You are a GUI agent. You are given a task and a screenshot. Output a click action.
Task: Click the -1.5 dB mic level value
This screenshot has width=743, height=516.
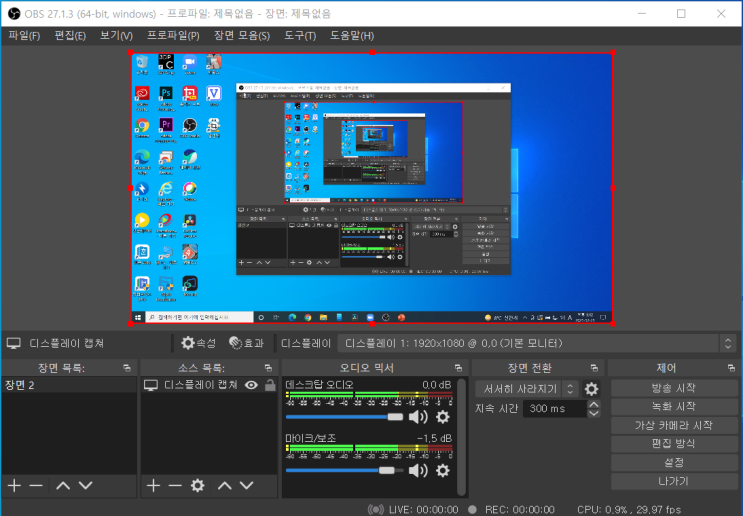(x=435, y=438)
